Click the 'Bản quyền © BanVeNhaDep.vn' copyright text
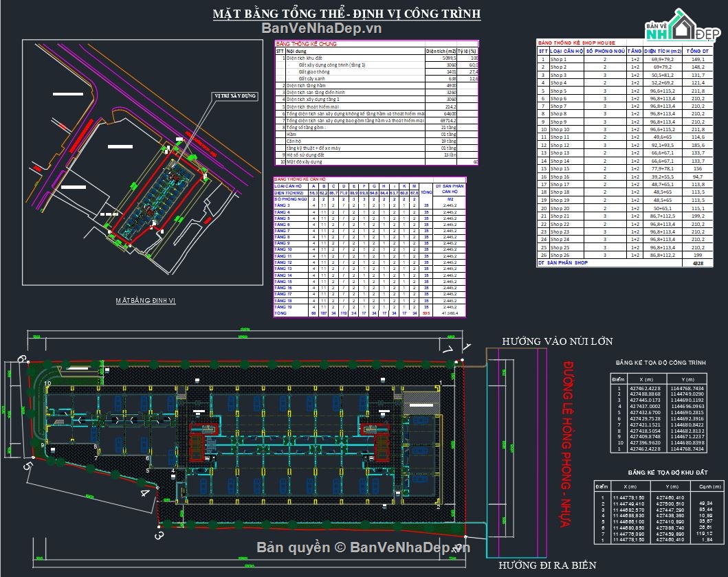 pyautogui.click(x=364, y=547)
